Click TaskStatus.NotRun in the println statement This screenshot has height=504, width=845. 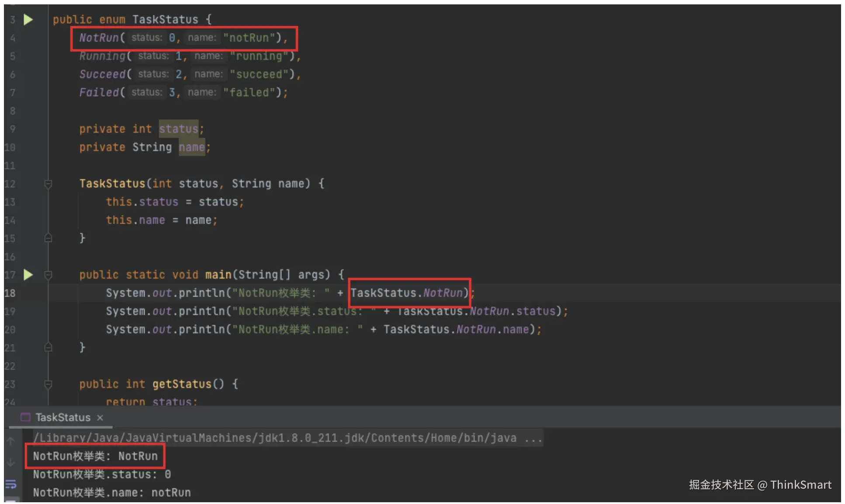[406, 293]
